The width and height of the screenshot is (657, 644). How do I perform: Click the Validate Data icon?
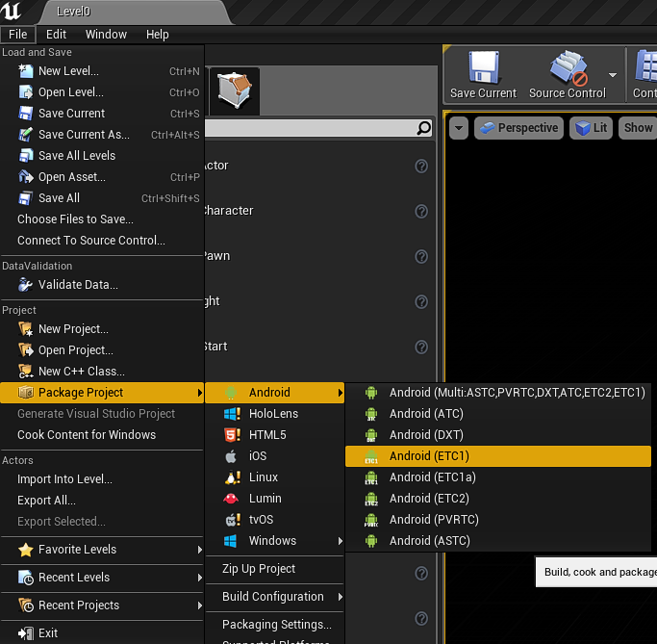click(26, 285)
